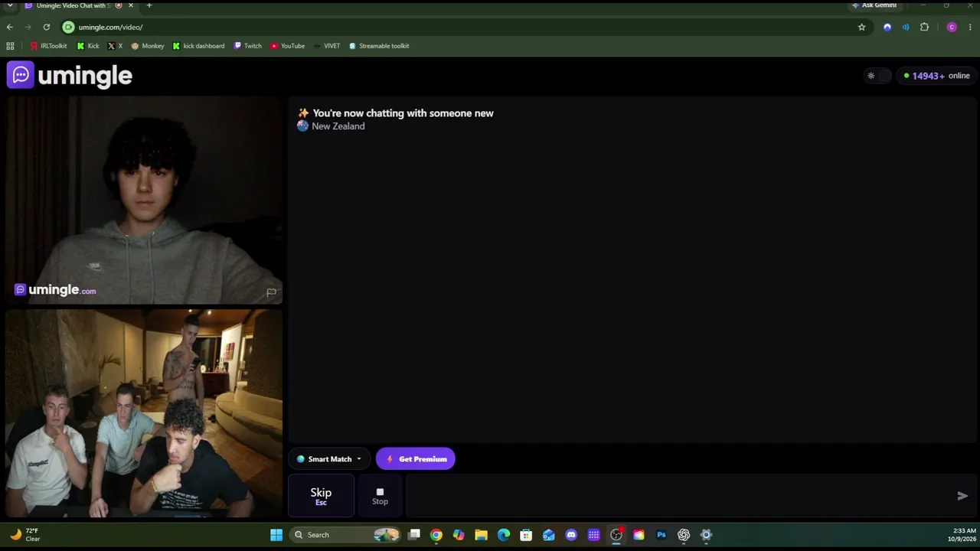Click the stranger's video feed
The width and height of the screenshot is (980, 551).
tap(145, 201)
